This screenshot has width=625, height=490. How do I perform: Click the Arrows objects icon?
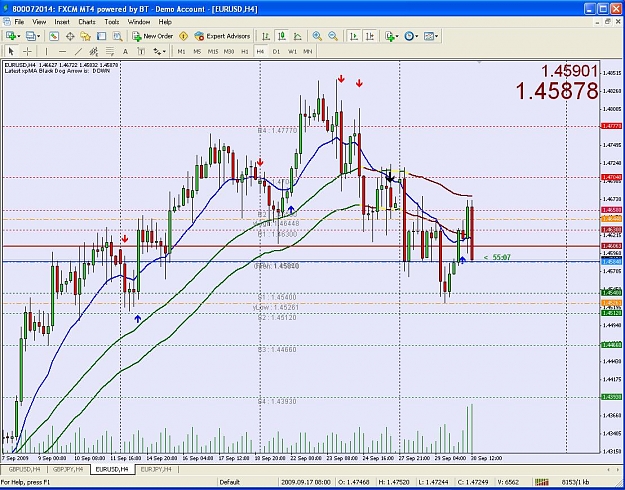(x=157, y=51)
